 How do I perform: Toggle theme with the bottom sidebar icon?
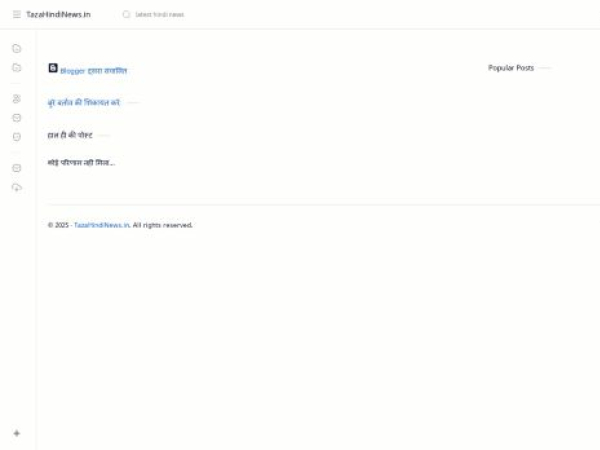coord(16,433)
